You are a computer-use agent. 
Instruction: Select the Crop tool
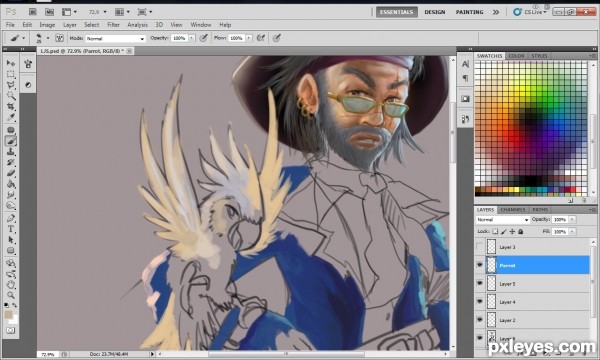[11, 107]
